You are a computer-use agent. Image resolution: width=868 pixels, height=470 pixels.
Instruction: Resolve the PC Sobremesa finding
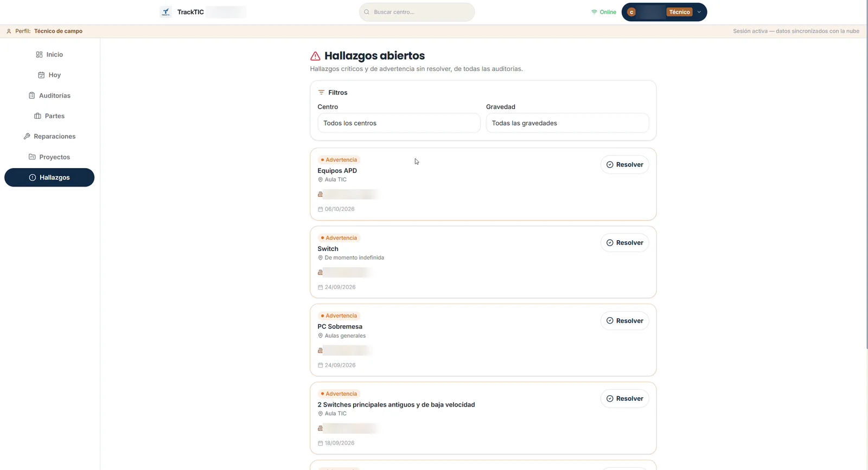(x=624, y=321)
